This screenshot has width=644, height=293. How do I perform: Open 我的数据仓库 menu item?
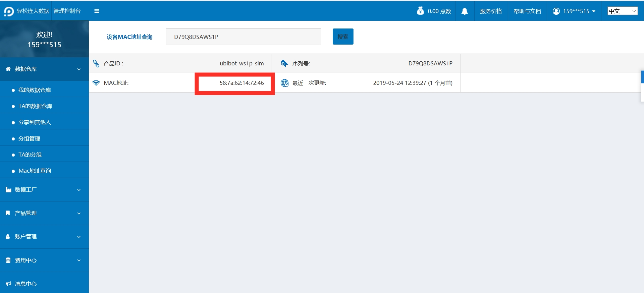44,90
